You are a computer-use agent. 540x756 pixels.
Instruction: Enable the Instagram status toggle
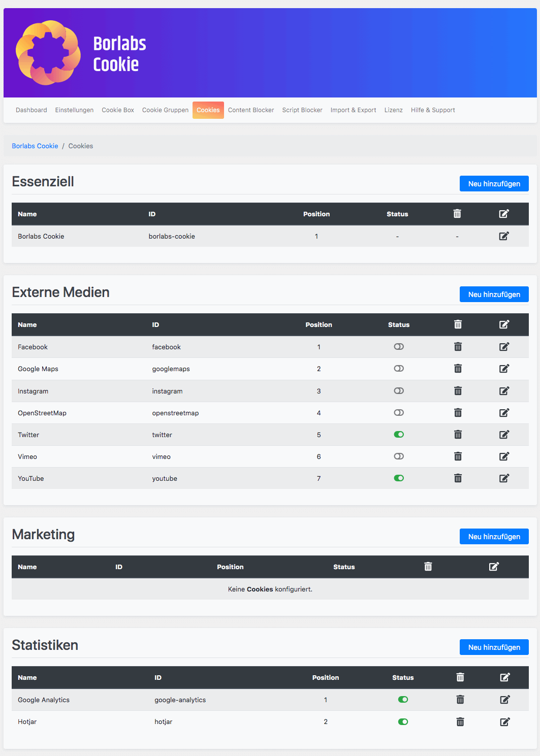pos(399,391)
